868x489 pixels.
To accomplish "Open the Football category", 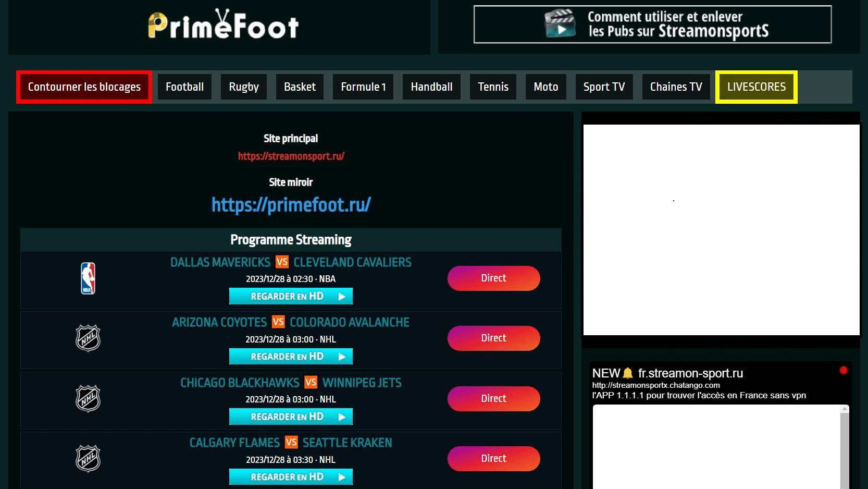I will point(184,87).
